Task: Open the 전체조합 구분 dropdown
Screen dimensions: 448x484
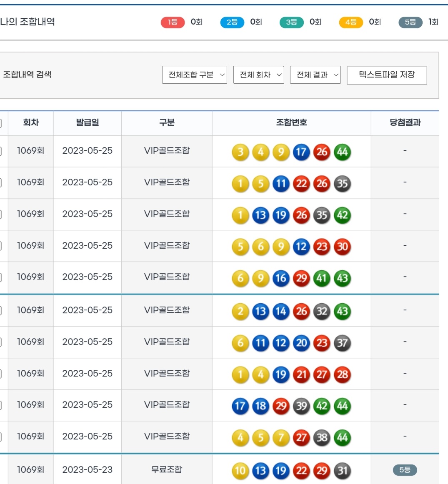Action: click(x=194, y=75)
